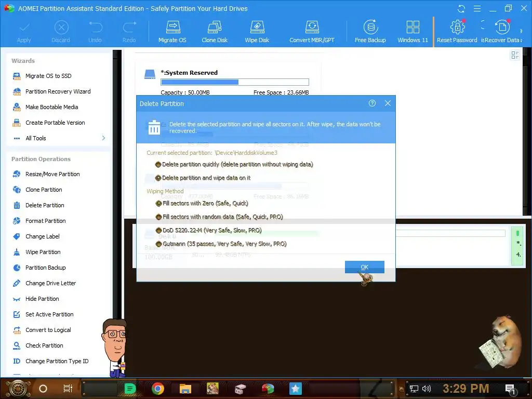
Task: Click the green unallocated disk map block
Action: pyautogui.click(x=517, y=246)
